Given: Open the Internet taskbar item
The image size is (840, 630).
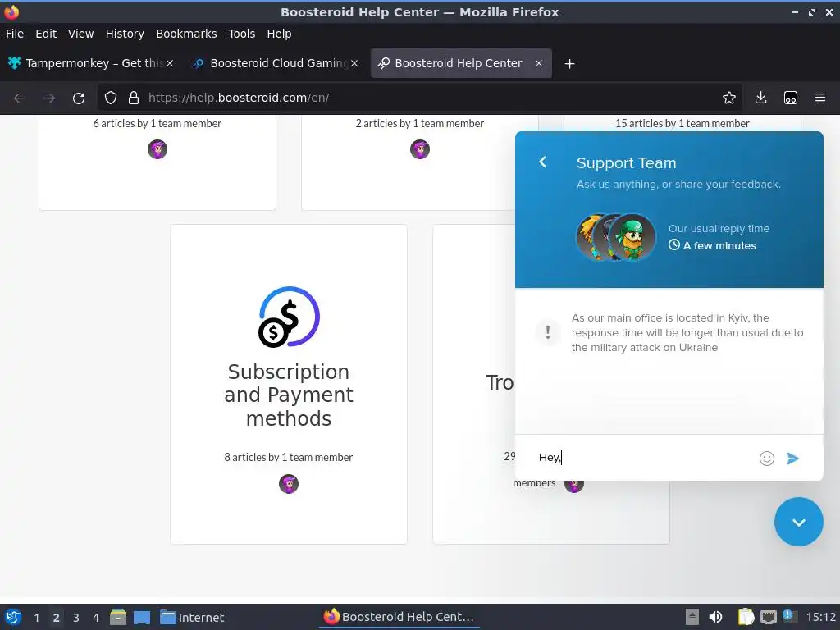Looking at the screenshot, I should coord(192,617).
